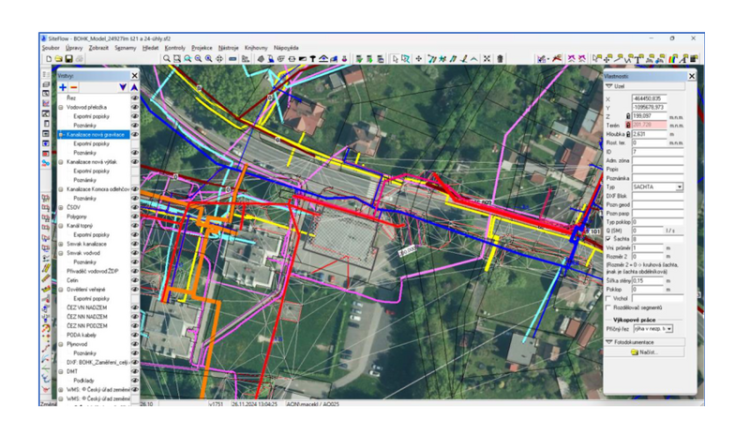Toggle visibility of Vodovod přeložka layer
This screenshot has height=434, width=750.
point(134,107)
